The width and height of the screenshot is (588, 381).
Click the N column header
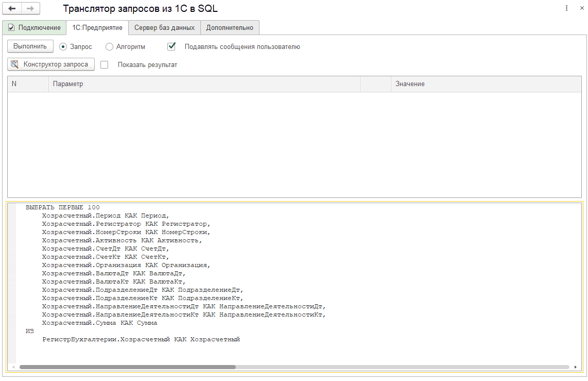click(26, 84)
